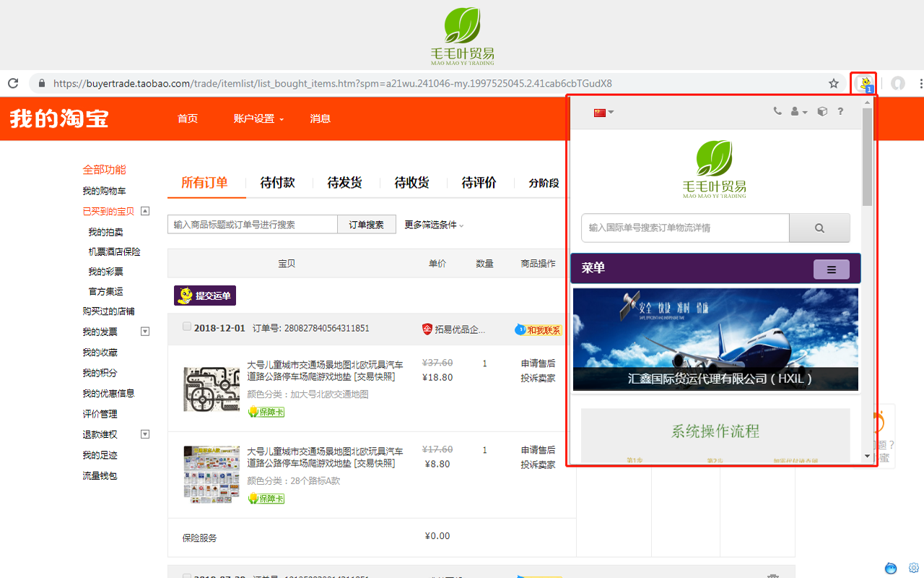
Task: Click inside the international tracking number input field
Action: click(684, 228)
